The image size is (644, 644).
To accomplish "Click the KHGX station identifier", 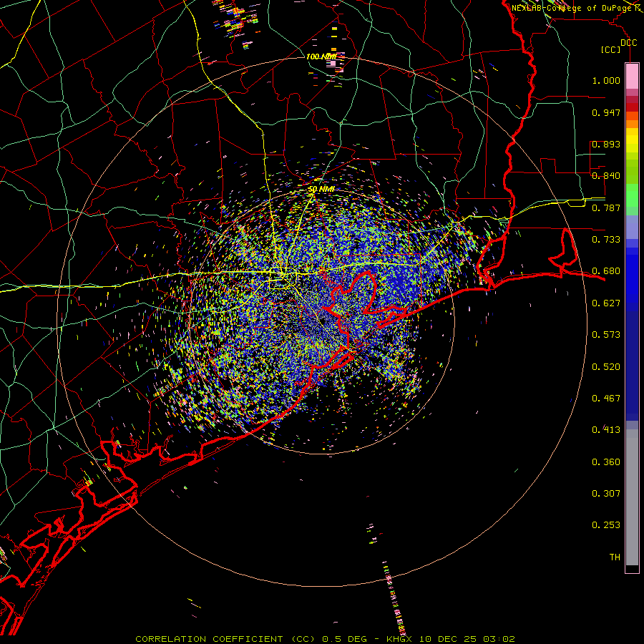I will 399,639.
